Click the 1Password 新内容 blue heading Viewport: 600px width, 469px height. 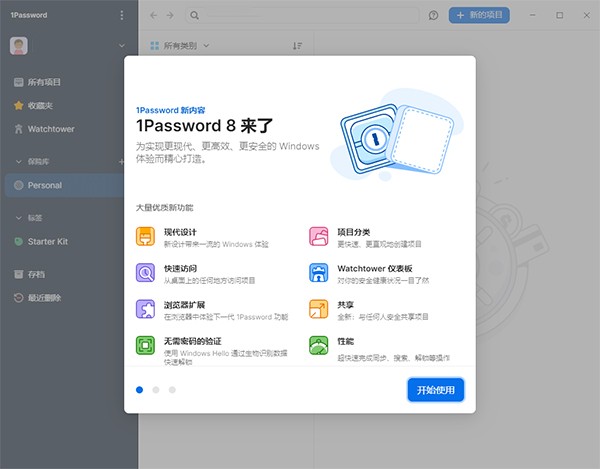[171, 110]
